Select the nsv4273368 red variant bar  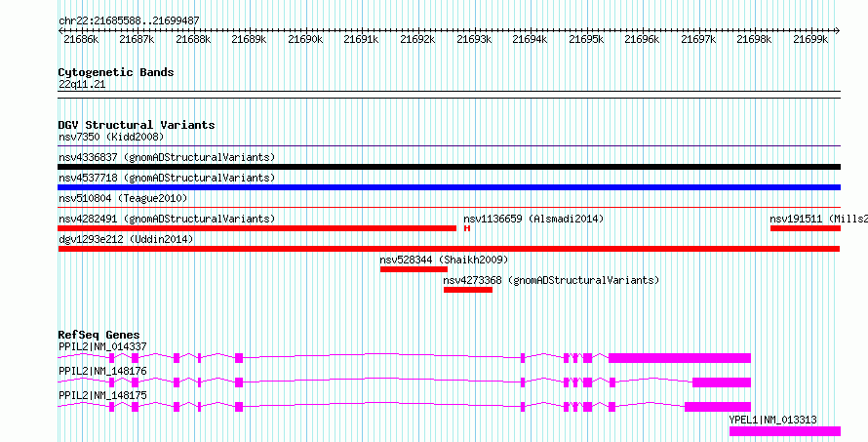[x=468, y=290]
